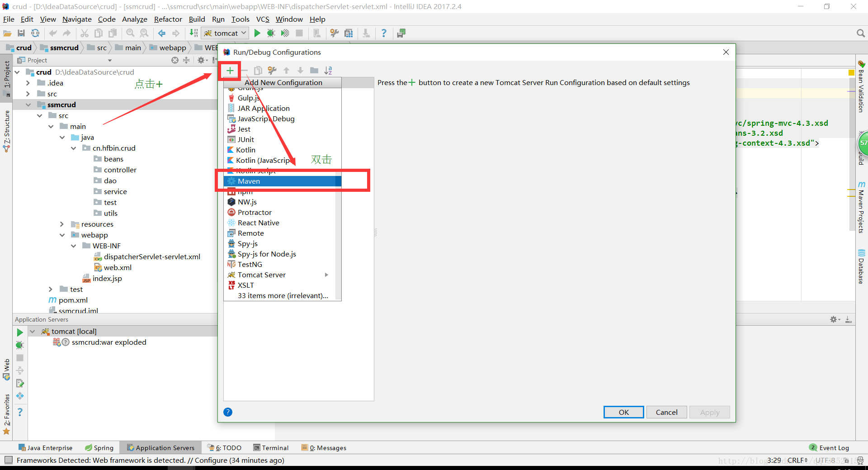Image resolution: width=868 pixels, height=470 pixels.
Task: Open Database side tab
Action: pos(861,267)
